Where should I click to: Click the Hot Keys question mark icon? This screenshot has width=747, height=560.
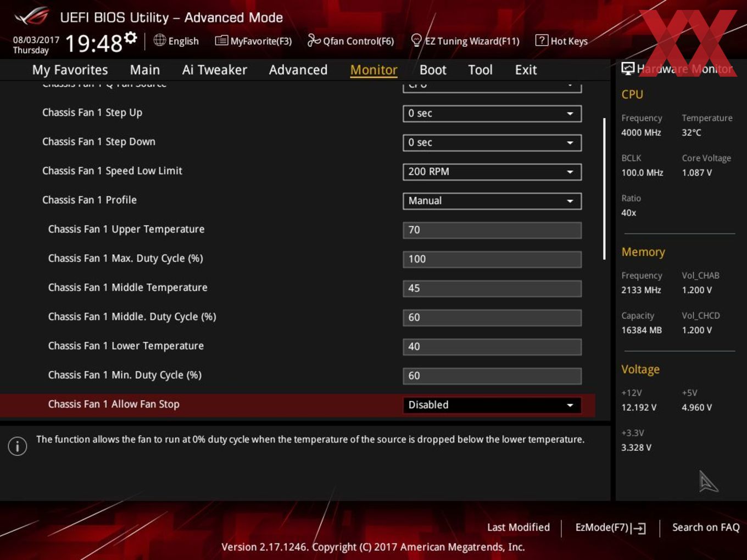click(x=542, y=40)
